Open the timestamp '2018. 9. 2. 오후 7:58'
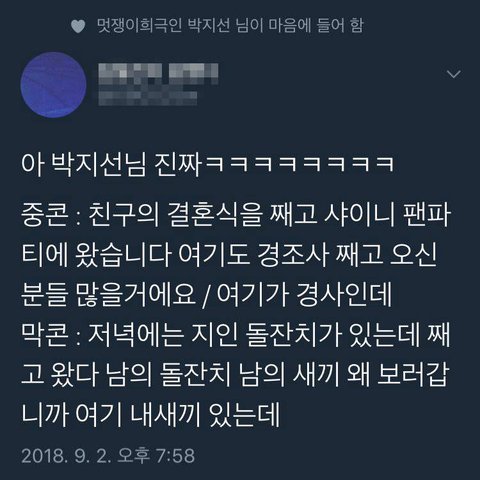The width and height of the screenshot is (480, 480). click(108, 456)
